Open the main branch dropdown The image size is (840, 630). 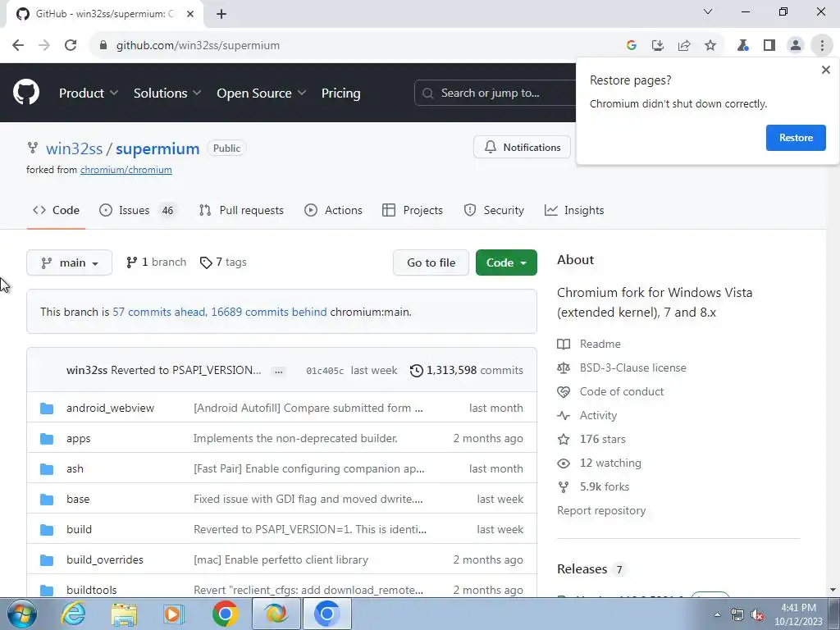(69, 262)
